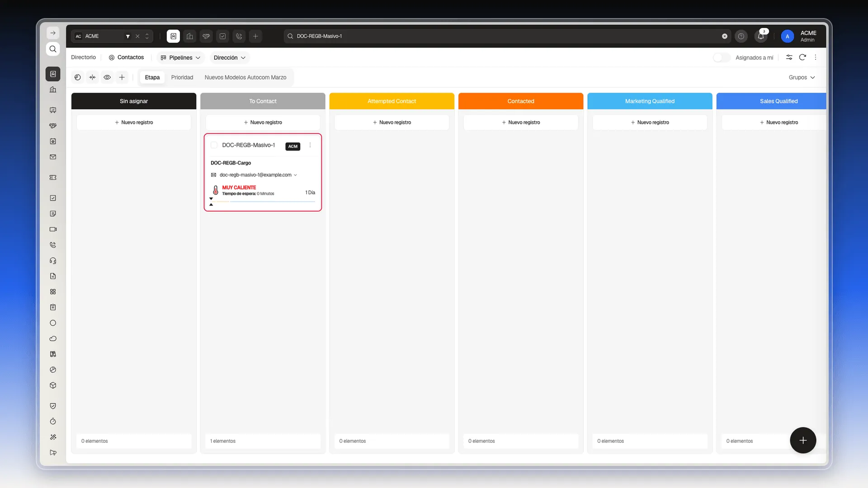Open the headset support icon in left sidebar
868x488 pixels.
(53, 261)
